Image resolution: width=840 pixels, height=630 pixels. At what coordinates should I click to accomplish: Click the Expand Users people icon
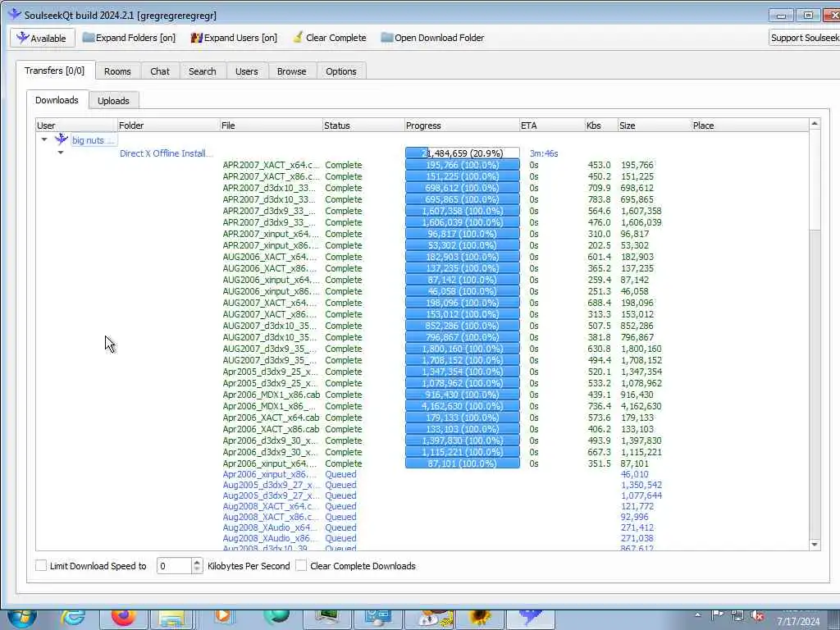[197, 38]
